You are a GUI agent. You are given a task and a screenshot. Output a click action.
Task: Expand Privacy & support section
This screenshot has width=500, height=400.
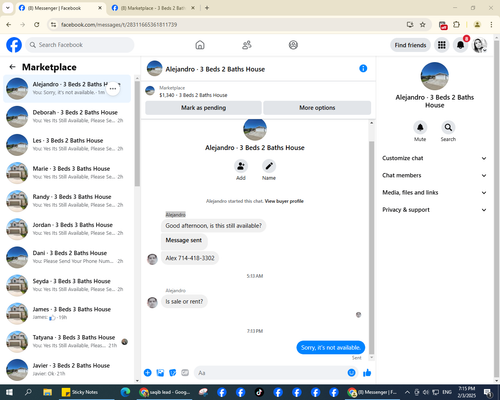434,210
